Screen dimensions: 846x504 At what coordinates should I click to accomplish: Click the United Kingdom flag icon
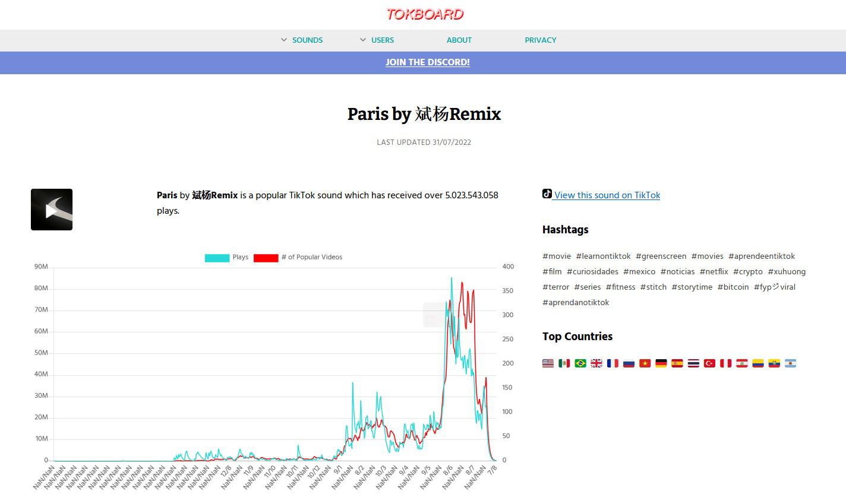tap(596, 363)
